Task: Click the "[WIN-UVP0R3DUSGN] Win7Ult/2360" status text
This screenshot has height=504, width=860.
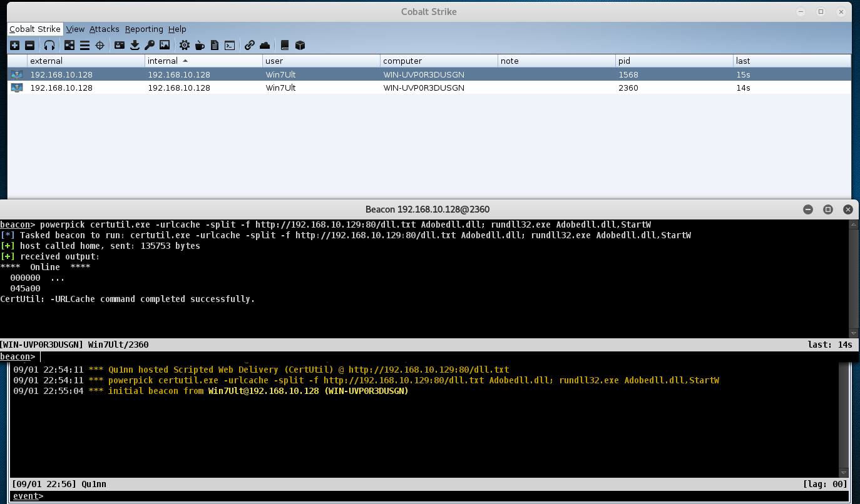Action: click(74, 345)
